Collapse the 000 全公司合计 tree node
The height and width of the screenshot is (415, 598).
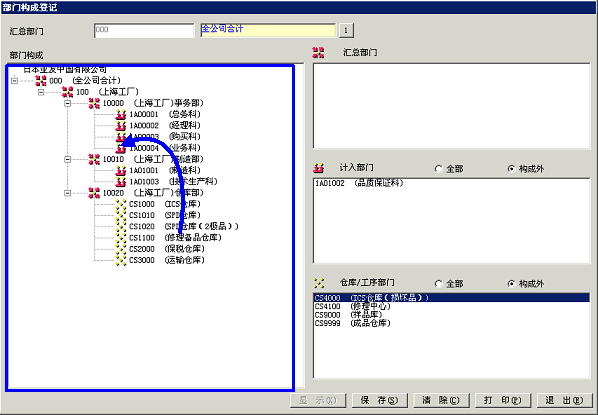[14, 80]
